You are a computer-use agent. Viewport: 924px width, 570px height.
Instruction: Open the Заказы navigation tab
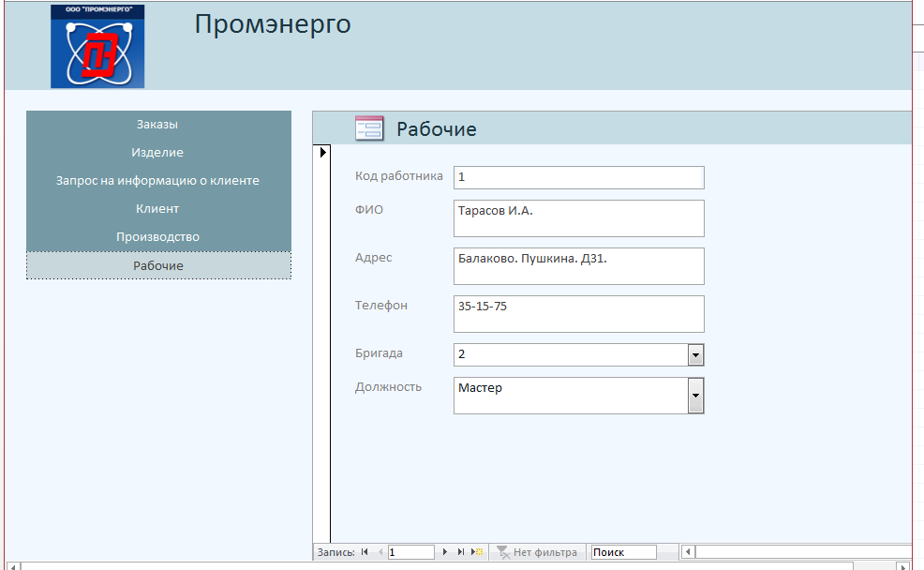[x=157, y=125]
